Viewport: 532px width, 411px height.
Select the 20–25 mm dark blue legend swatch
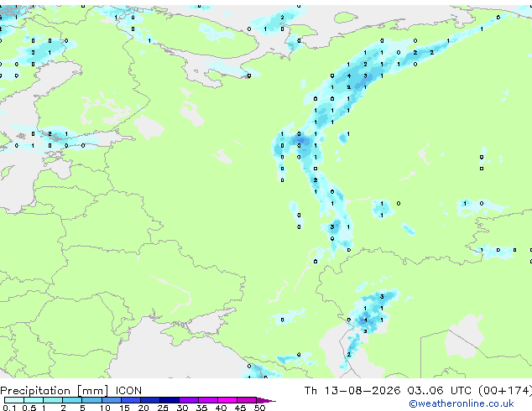tap(150, 400)
